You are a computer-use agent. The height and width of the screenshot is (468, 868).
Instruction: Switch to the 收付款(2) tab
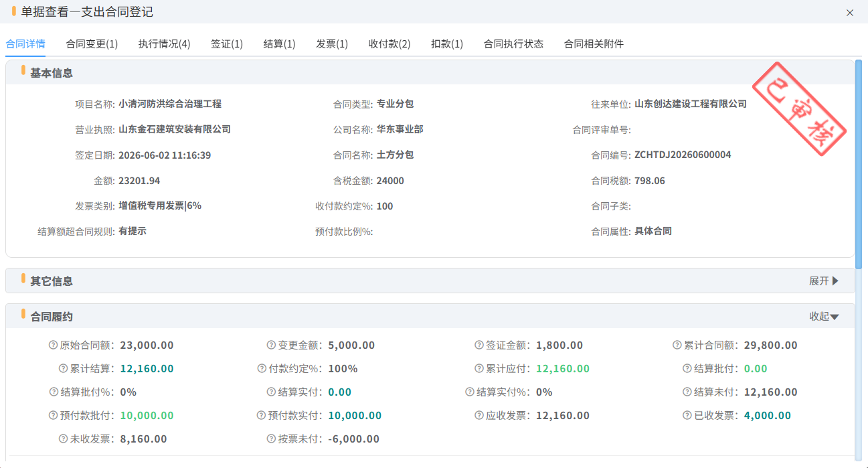click(389, 44)
